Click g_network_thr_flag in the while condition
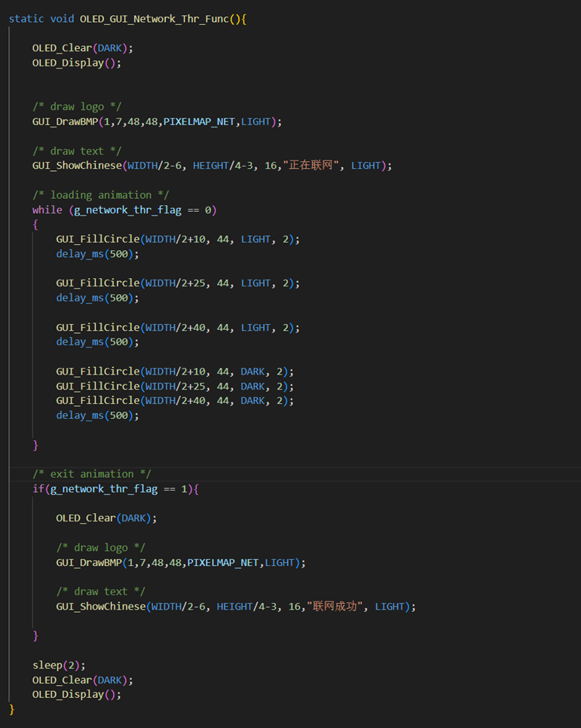Screen dimensions: 581x728 tap(127, 210)
